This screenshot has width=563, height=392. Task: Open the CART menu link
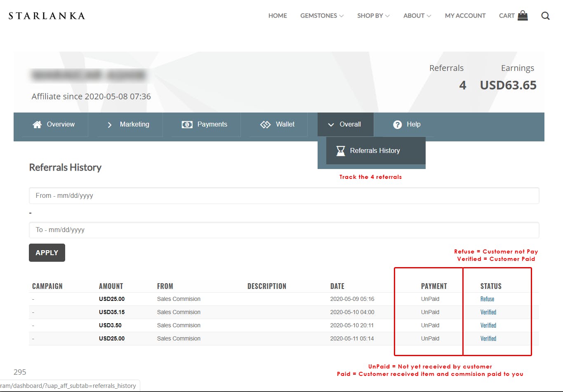(x=507, y=16)
